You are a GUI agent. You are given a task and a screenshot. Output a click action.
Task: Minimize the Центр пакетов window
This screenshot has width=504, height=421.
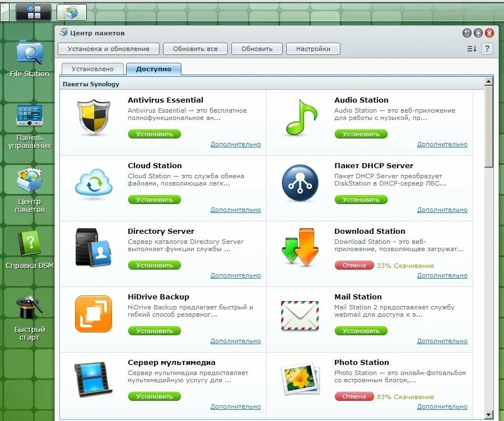pyautogui.click(x=466, y=33)
